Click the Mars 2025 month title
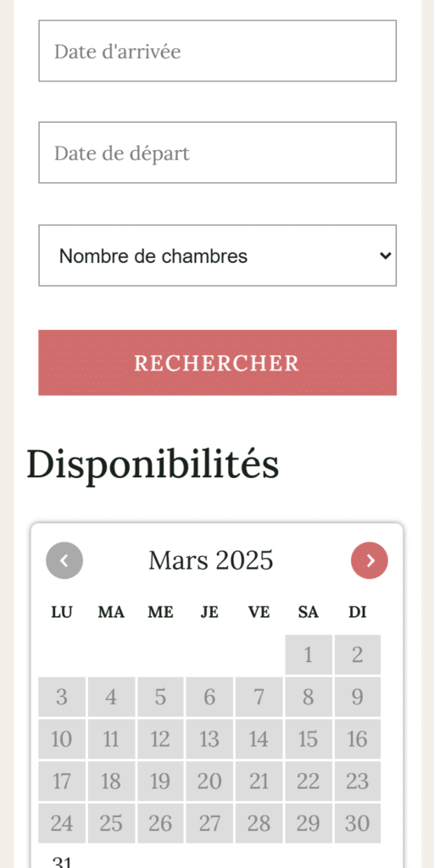The image size is (434, 868). tap(211, 560)
